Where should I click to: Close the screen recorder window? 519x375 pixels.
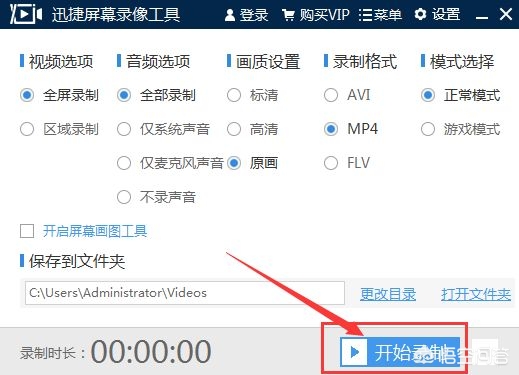(x=506, y=14)
